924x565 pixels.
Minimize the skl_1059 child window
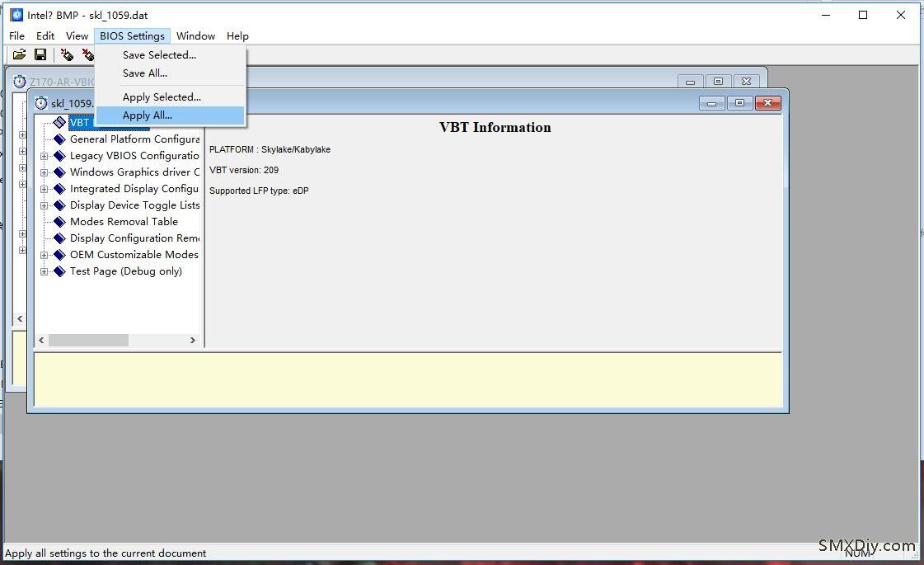pyautogui.click(x=712, y=103)
